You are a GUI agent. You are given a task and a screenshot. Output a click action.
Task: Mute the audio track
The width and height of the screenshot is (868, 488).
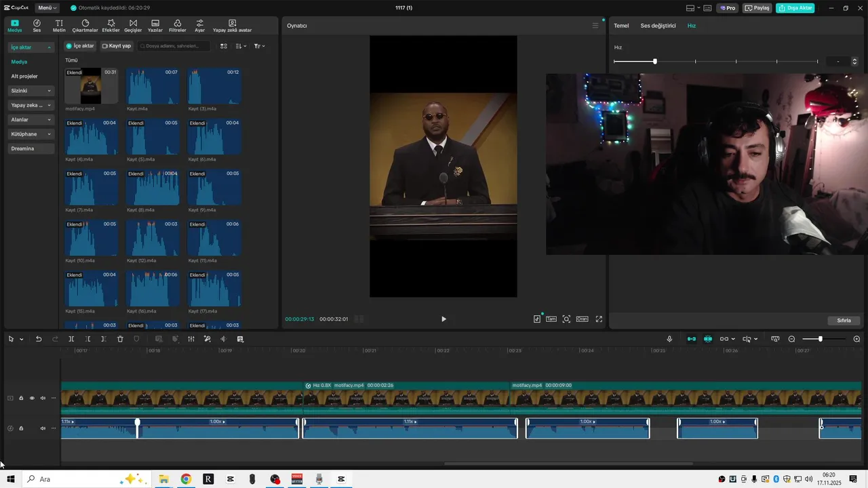click(43, 428)
